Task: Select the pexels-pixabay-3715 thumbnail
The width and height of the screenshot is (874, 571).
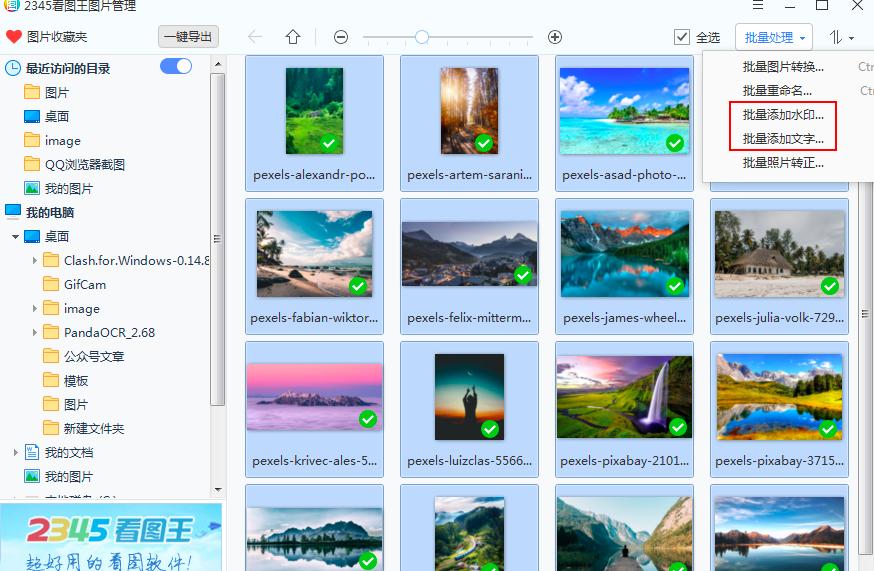Action: [x=779, y=409]
